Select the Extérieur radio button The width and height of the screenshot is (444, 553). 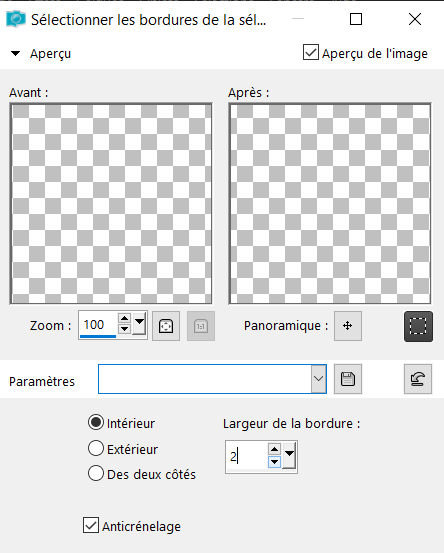tap(96, 448)
